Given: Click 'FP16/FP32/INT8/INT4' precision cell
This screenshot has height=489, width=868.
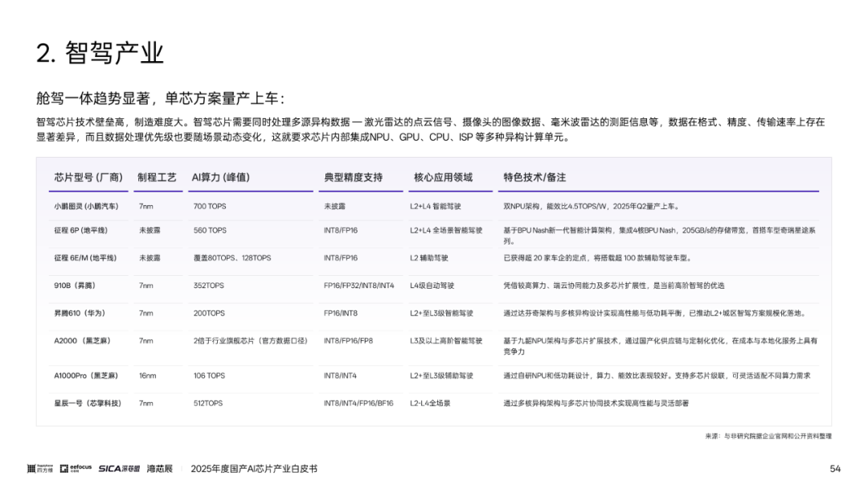Looking at the screenshot, I should (358, 286).
